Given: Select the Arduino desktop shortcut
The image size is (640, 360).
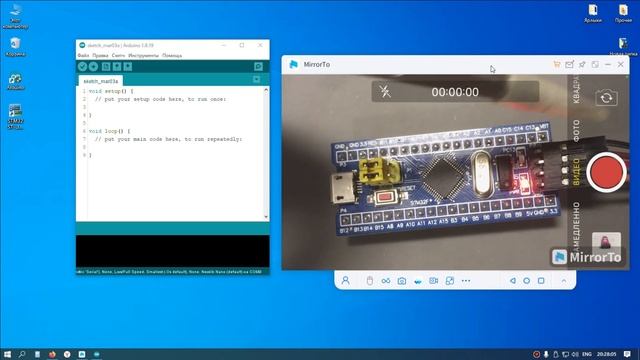Looking at the screenshot, I should click(15, 81).
